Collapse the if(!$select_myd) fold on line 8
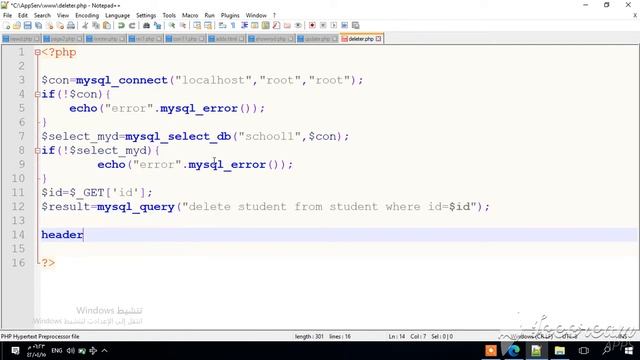Image resolution: width=640 pixels, height=360 pixels. click(37, 151)
